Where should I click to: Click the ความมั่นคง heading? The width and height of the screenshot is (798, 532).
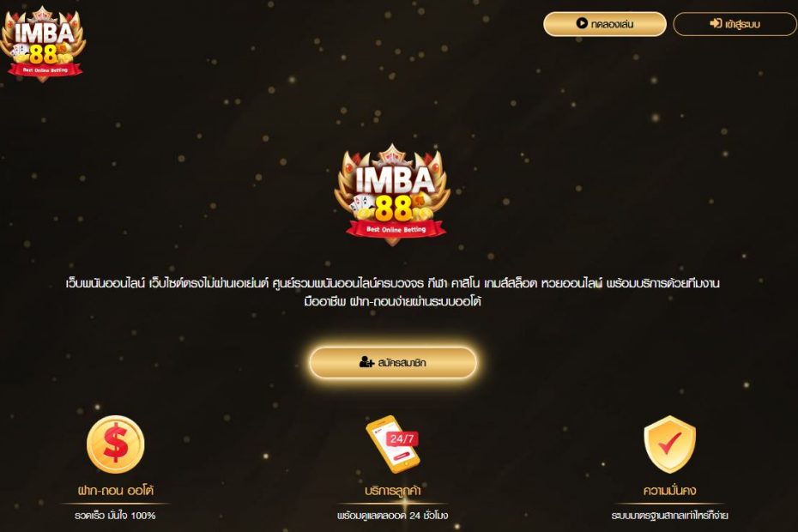tap(670, 491)
